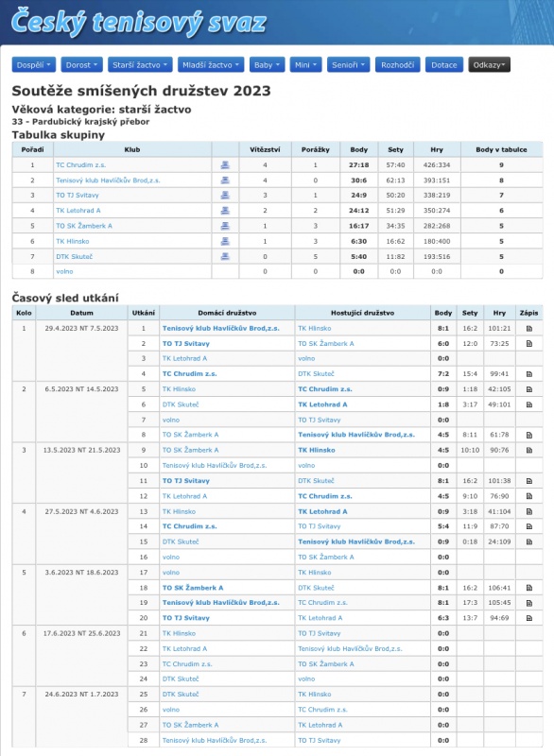Open match report icon for match 14
This screenshot has width=554, height=756.
click(528, 526)
